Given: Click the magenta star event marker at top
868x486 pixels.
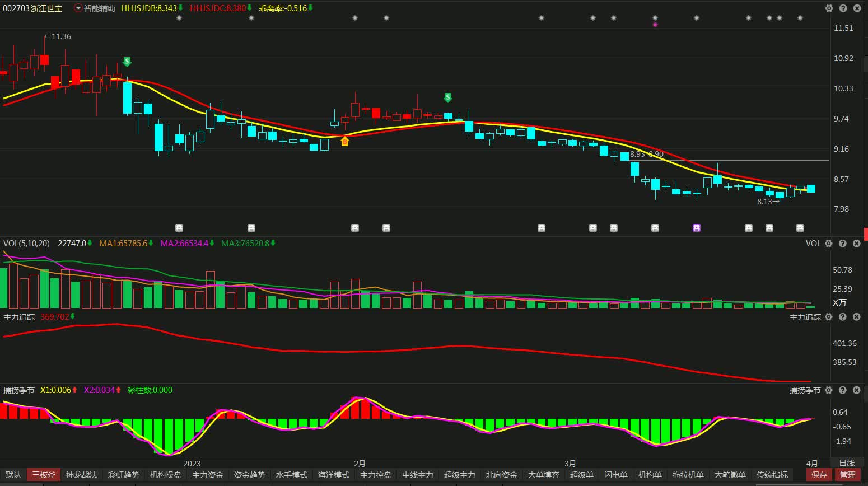Looking at the screenshot, I should pos(655,25).
